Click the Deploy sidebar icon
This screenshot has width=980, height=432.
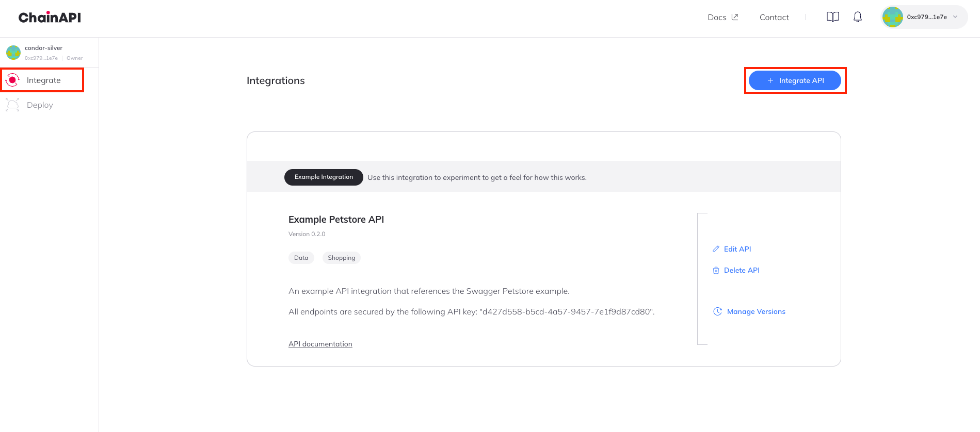click(x=12, y=105)
